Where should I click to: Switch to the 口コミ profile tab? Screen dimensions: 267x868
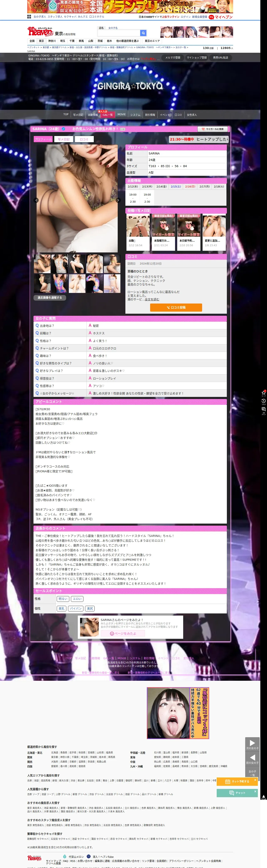[x=84, y=139]
